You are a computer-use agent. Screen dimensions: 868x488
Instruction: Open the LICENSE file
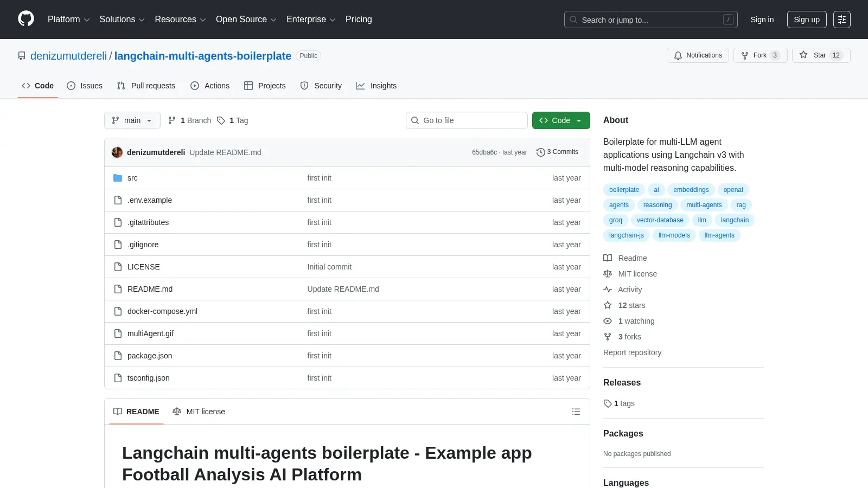(x=144, y=267)
